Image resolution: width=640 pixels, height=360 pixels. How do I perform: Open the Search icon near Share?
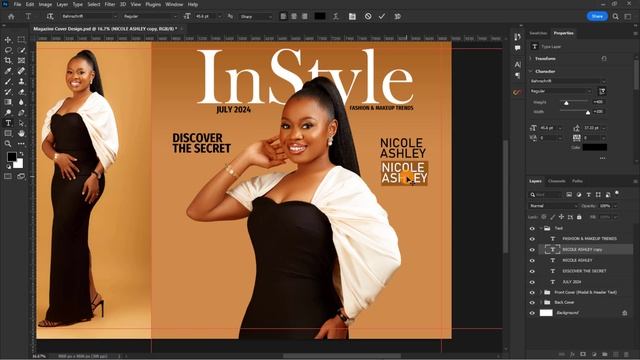click(x=616, y=16)
